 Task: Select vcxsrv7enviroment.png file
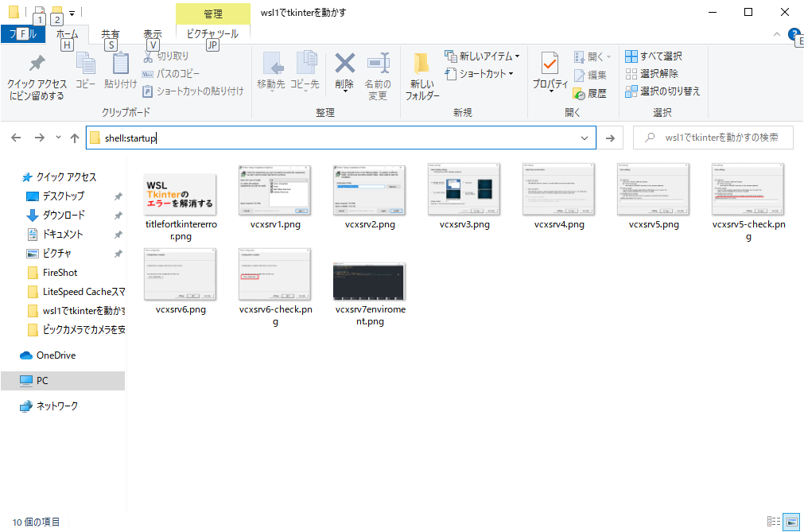point(370,294)
